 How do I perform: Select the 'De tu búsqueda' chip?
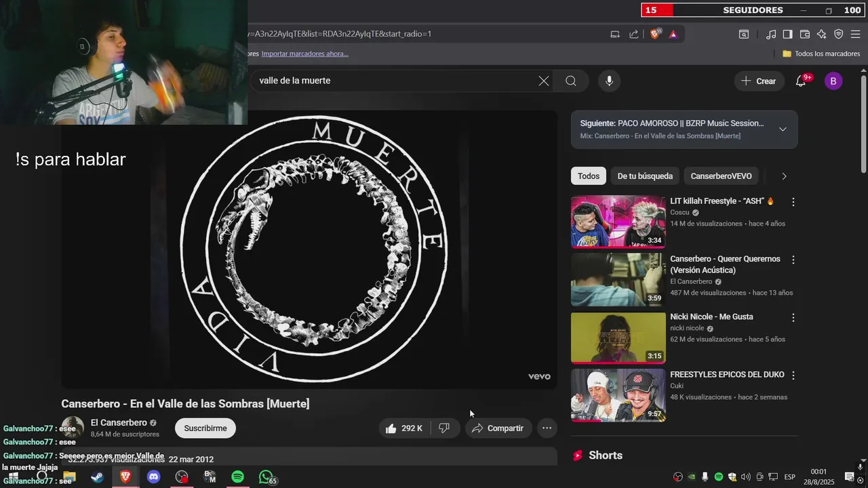(x=645, y=176)
